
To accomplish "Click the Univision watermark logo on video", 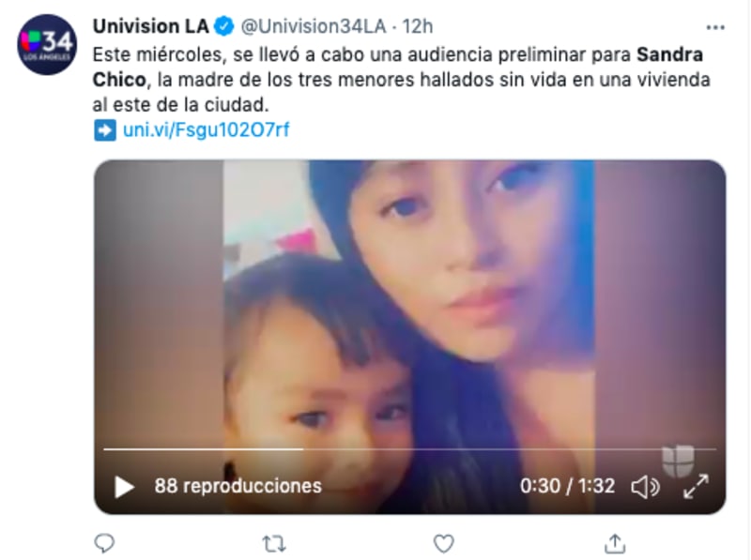I will tap(678, 461).
